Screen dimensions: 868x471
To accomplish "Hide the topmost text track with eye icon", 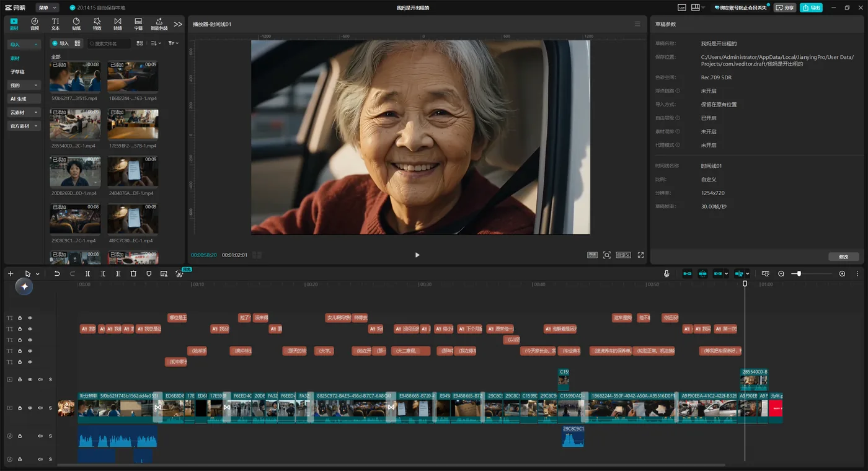I will [30, 318].
